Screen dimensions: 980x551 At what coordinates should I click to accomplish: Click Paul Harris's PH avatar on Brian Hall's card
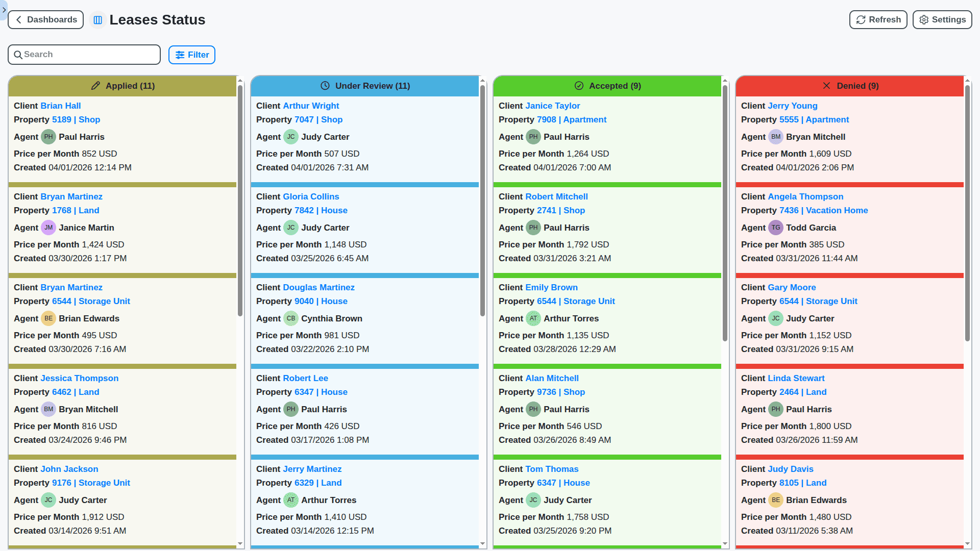[48, 137]
